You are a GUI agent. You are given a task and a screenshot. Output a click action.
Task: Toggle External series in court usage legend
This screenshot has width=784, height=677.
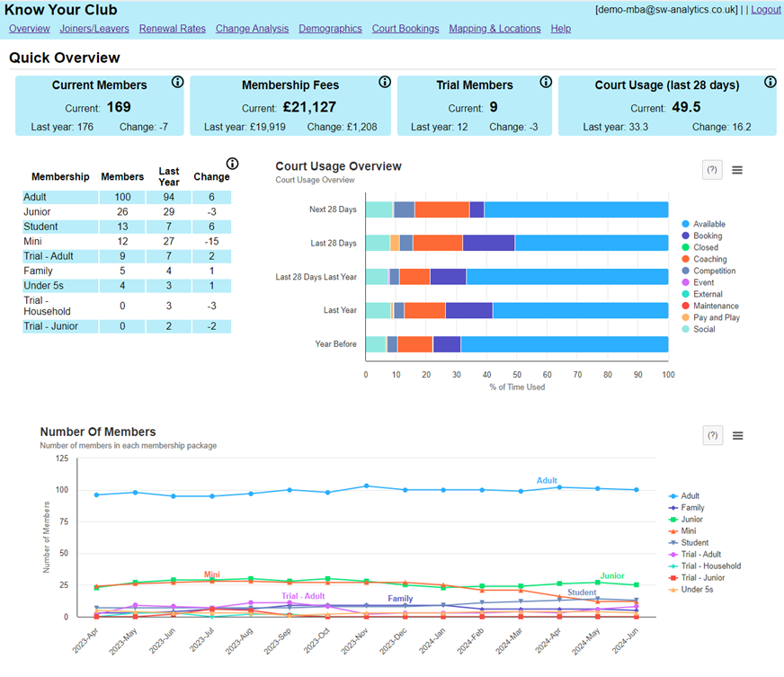pyautogui.click(x=702, y=294)
